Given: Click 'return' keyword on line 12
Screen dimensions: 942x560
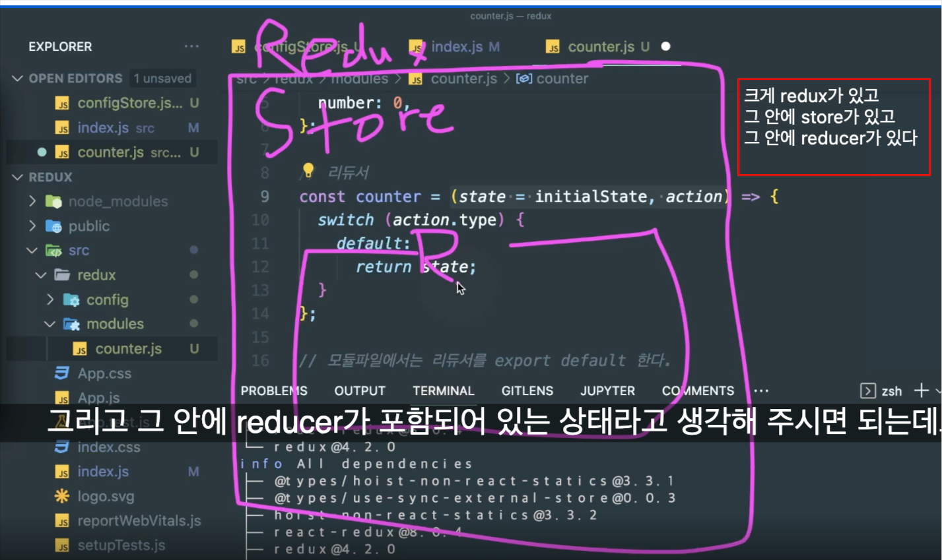Looking at the screenshot, I should click(x=384, y=266).
